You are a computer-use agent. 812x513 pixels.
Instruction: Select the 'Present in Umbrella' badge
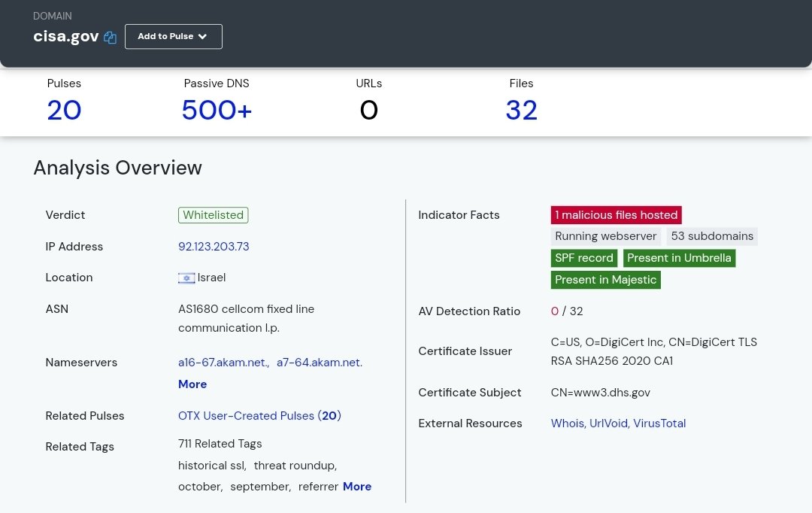pos(679,258)
